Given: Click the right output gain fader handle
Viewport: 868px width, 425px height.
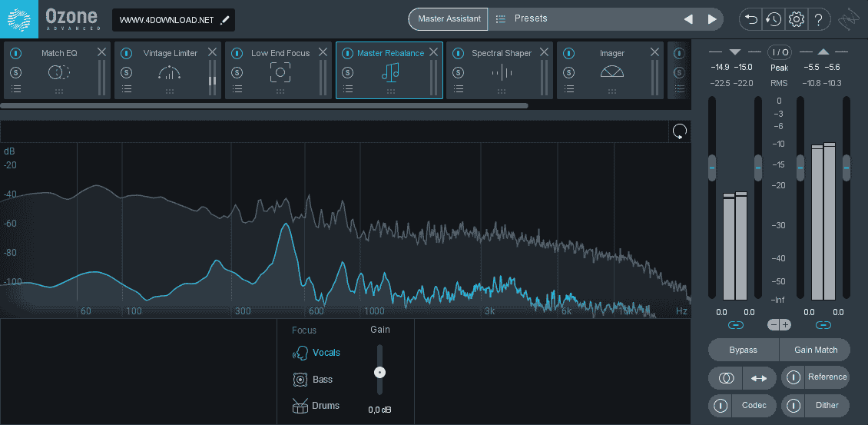Looking at the screenshot, I should (846, 168).
